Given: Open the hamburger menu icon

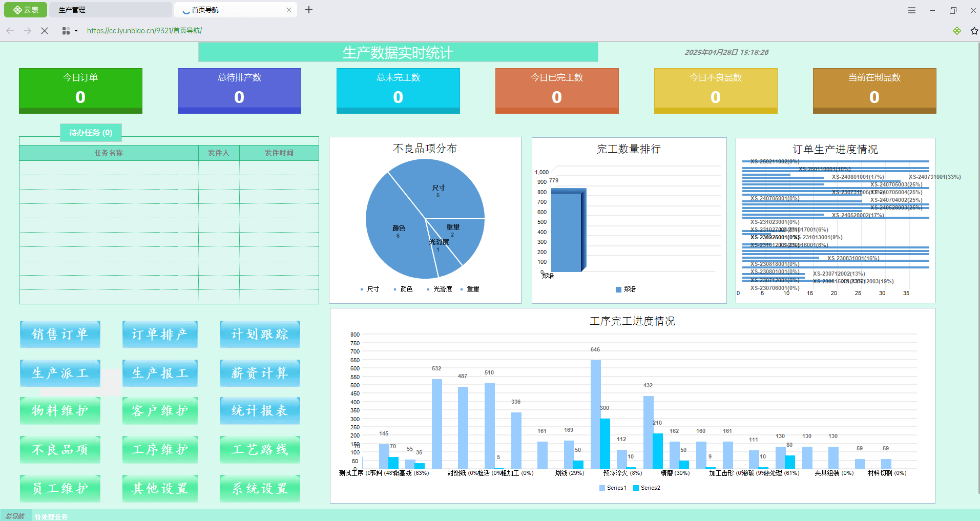Looking at the screenshot, I should point(912,10).
